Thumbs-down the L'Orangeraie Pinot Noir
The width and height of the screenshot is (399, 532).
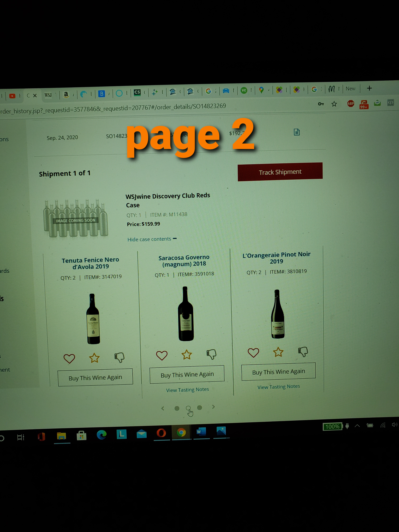click(x=303, y=352)
